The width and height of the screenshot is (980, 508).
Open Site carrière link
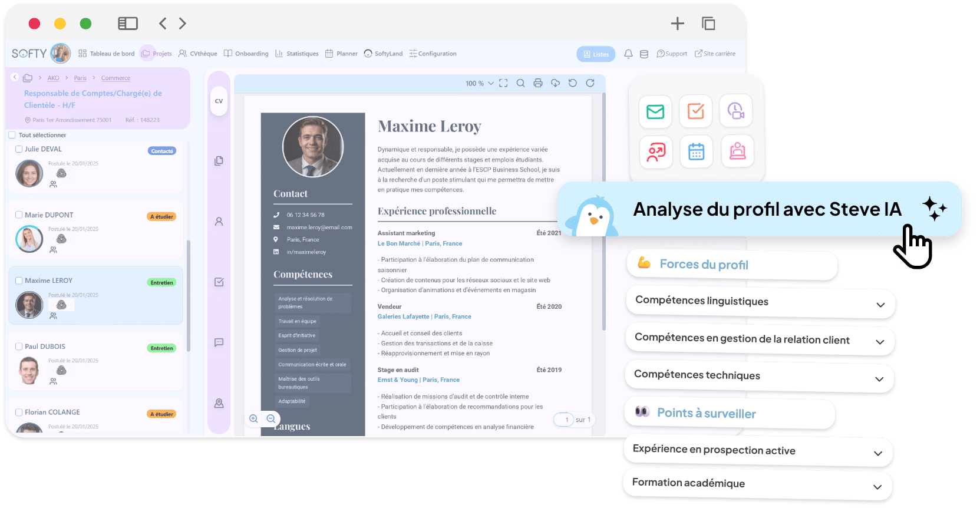point(715,54)
